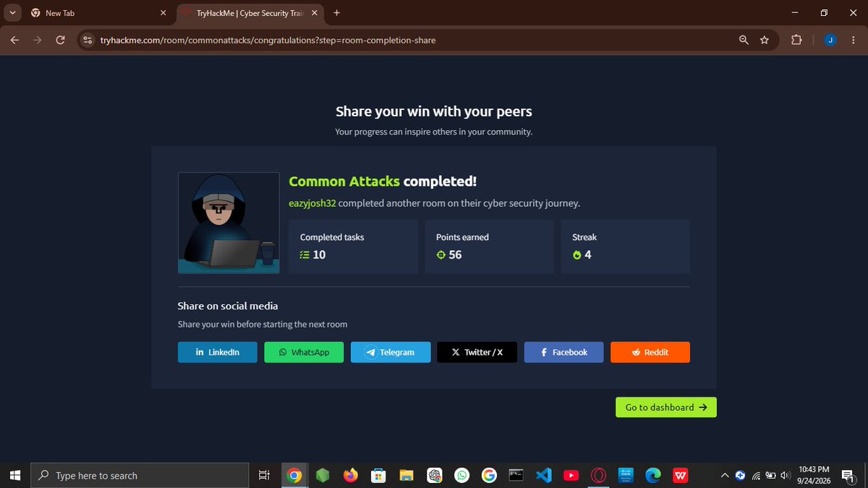Click the 'Share on social media' label

228,306
